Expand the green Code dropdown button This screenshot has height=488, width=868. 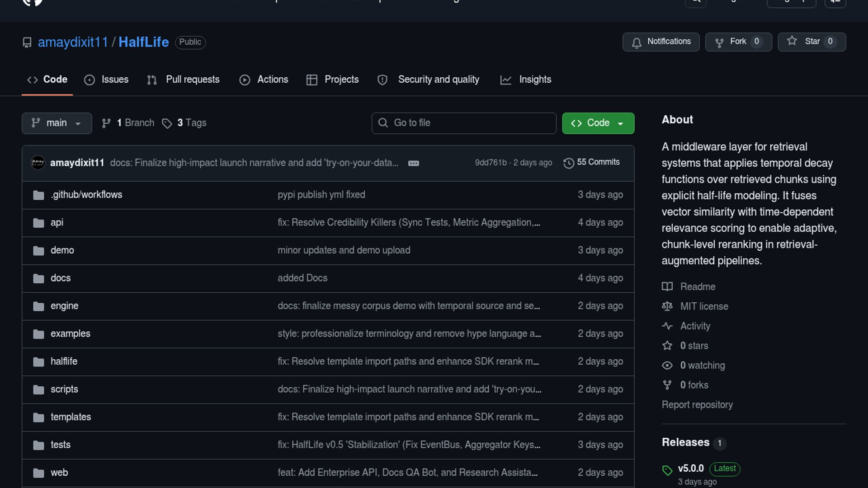[x=598, y=123]
